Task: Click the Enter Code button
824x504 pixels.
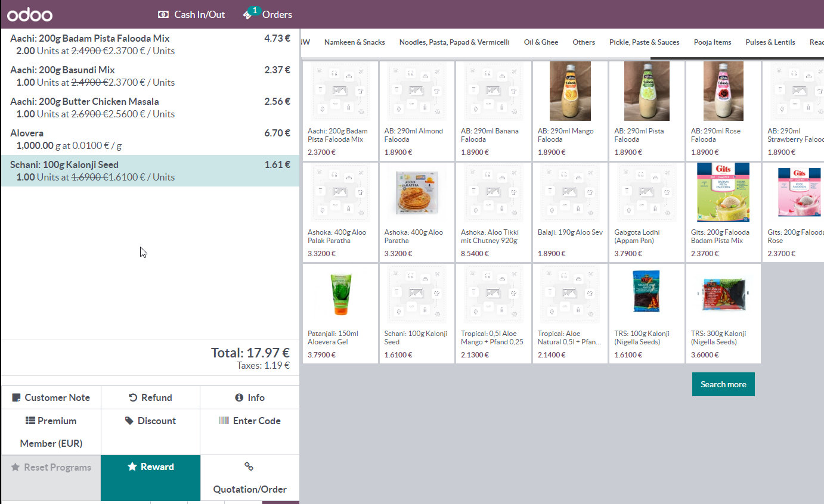Action: coord(250,432)
